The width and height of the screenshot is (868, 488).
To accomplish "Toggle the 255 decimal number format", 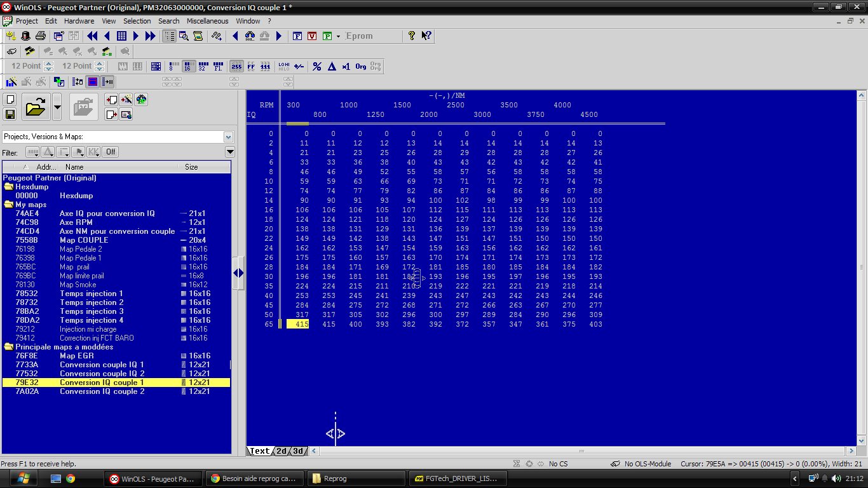I will [236, 67].
